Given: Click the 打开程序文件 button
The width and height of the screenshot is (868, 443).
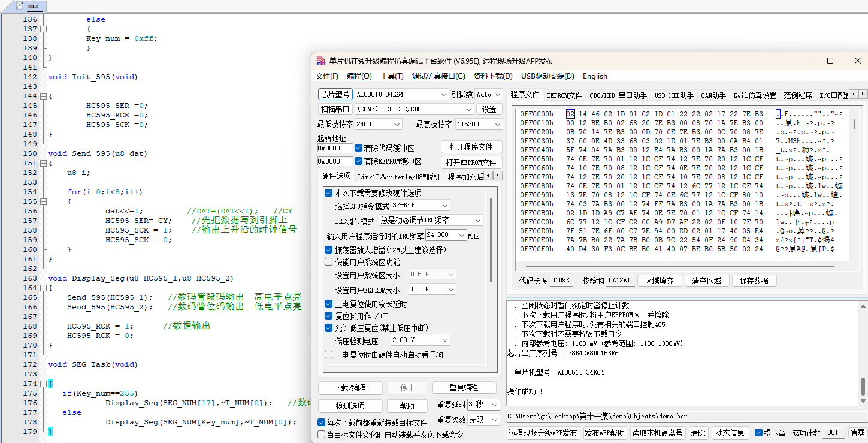Looking at the screenshot, I should click(471, 147).
